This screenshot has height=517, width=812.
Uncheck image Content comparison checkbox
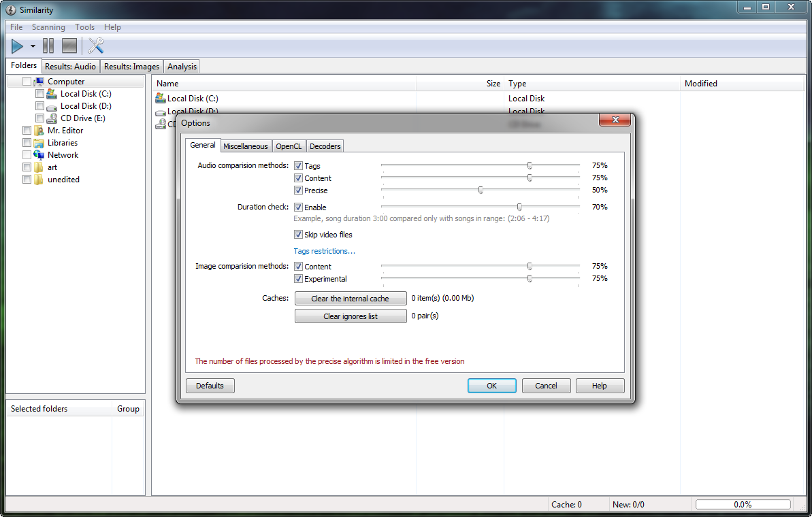[298, 267]
